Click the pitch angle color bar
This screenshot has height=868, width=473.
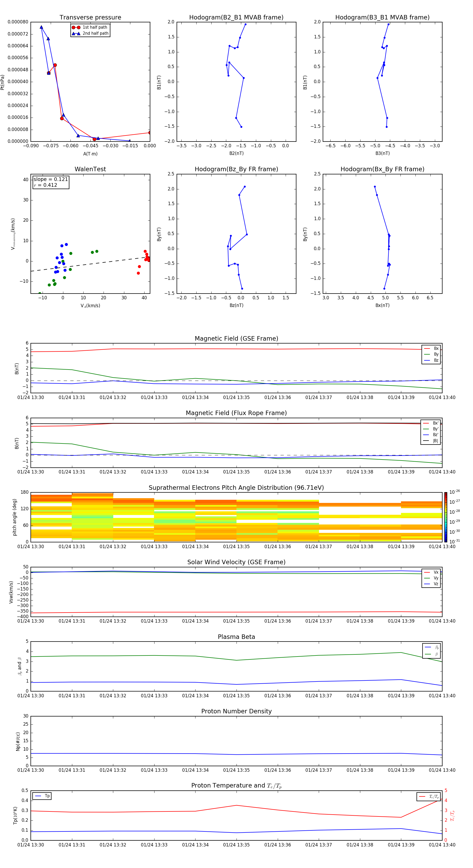(446, 517)
